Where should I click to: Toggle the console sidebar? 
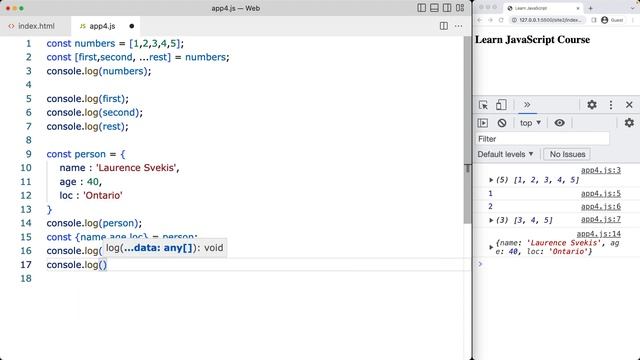(x=483, y=123)
